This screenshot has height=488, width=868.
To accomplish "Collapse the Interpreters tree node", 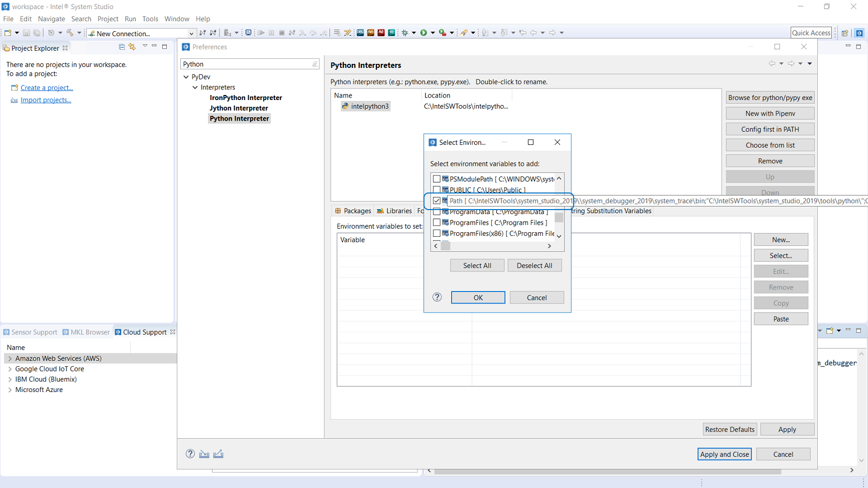I will point(195,87).
